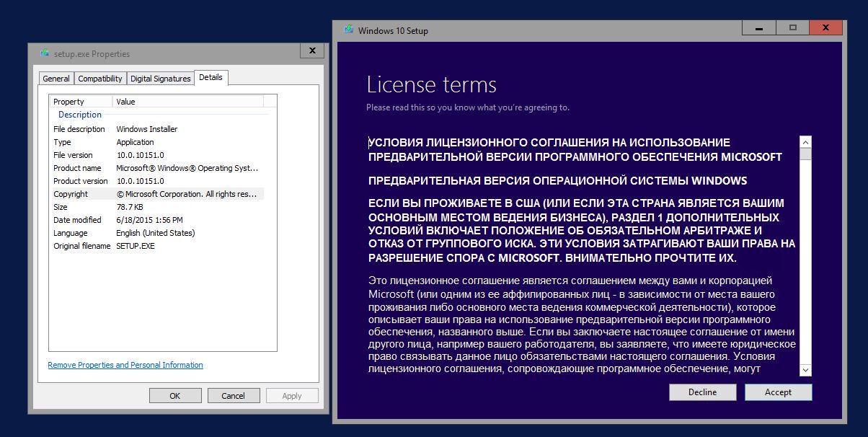Click OK in the Properties dialog
868x437 pixels.
[x=174, y=395]
